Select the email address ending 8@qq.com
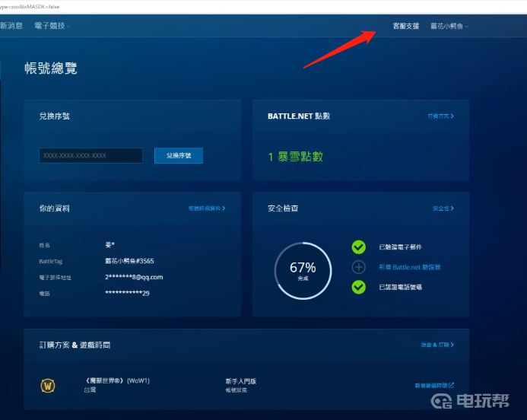 (x=134, y=277)
